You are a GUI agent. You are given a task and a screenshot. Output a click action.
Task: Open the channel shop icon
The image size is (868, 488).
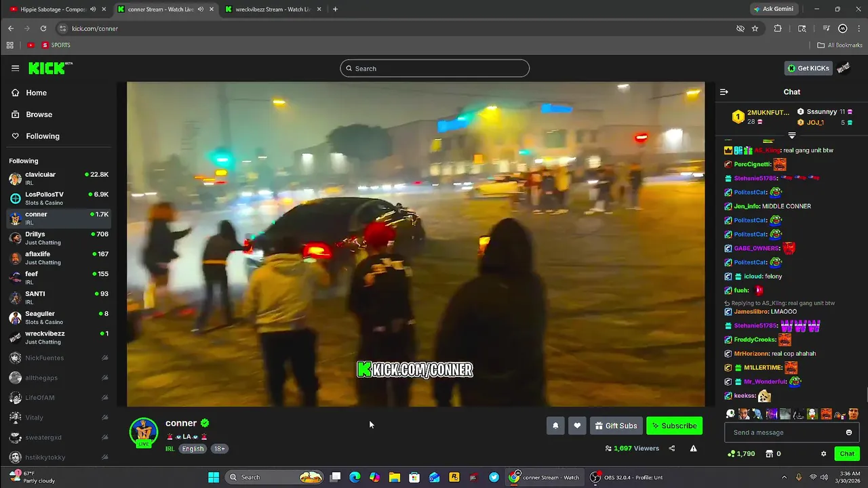[x=769, y=453]
